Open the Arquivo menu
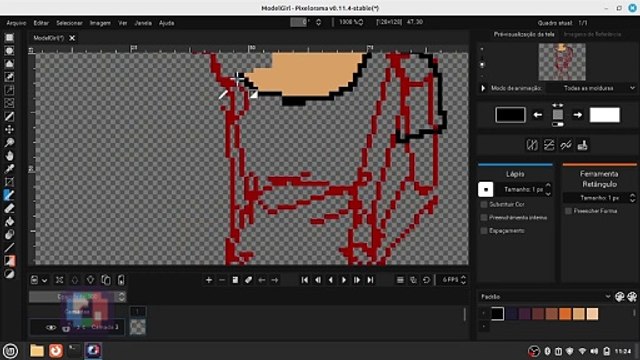 pyautogui.click(x=16, y=23)
